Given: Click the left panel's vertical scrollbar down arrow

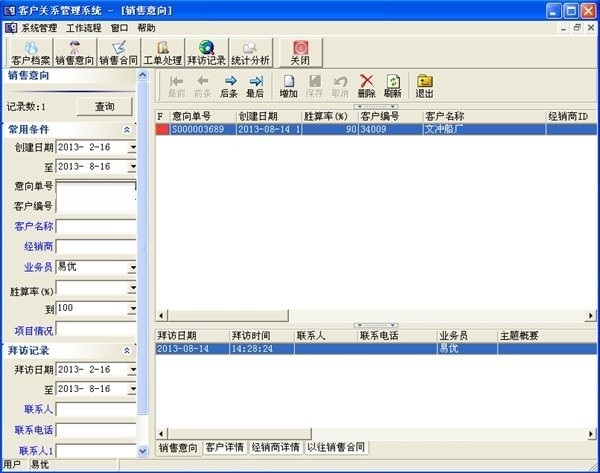Looking at the screenshot, I should 143,452.
